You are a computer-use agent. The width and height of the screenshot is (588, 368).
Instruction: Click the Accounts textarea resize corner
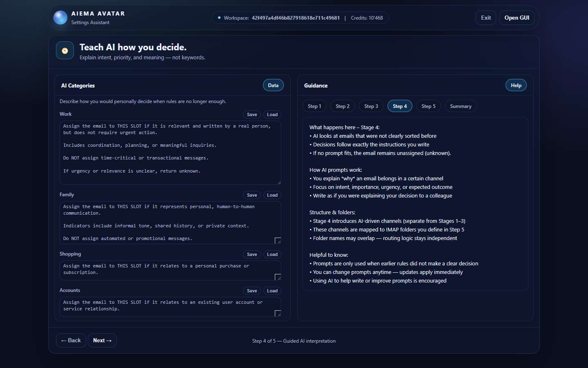coord(278,314)
